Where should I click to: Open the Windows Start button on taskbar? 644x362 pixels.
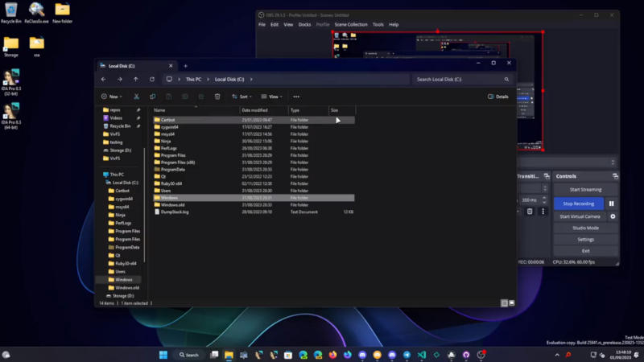[x=164, y=355]
